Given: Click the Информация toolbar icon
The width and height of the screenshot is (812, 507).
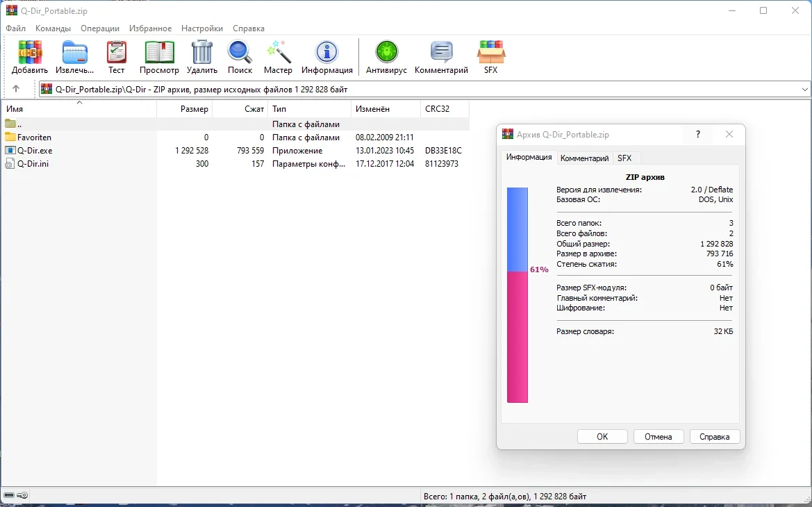Looking at the screenshot, I should pyautogui.click(x=326, y=52).
